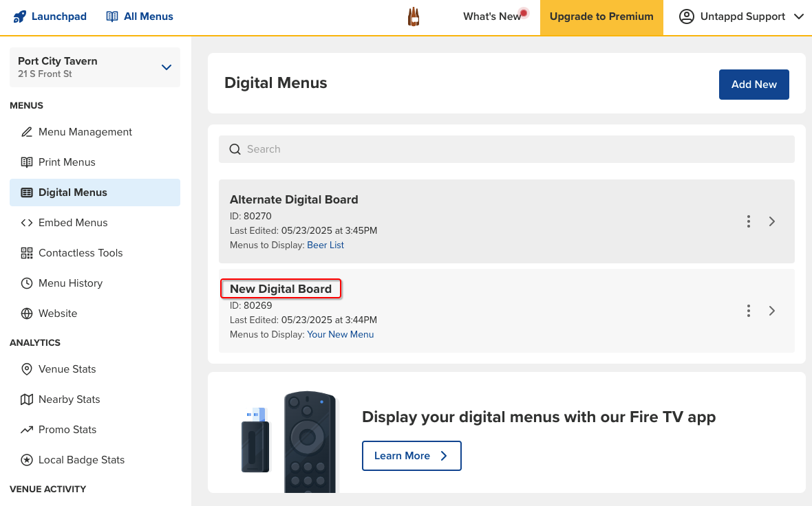Expand the Untappd Support account dropdown arrow
The image size is (812, 506).
coord(798,16)
